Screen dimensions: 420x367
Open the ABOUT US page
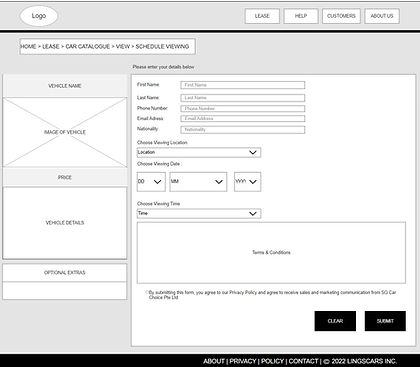pos(382,16)
